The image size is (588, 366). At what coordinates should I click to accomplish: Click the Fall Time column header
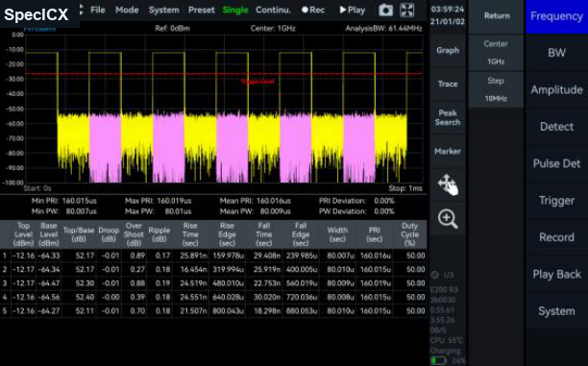pos(263,234)
